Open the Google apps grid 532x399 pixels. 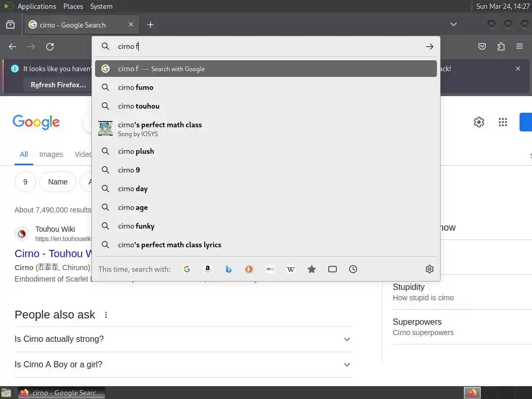point(503,122)
